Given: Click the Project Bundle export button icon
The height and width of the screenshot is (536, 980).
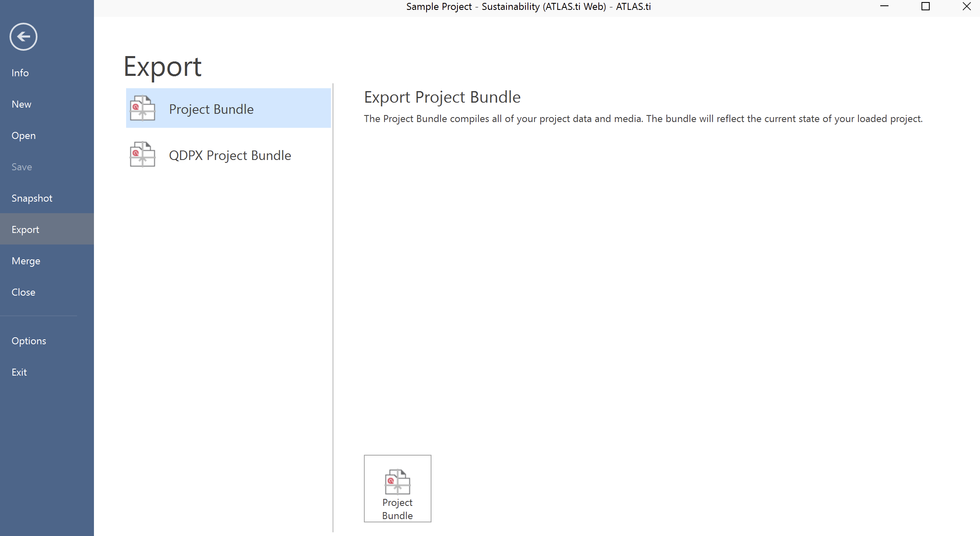Looking at the screenshot, I should (397, 482).
